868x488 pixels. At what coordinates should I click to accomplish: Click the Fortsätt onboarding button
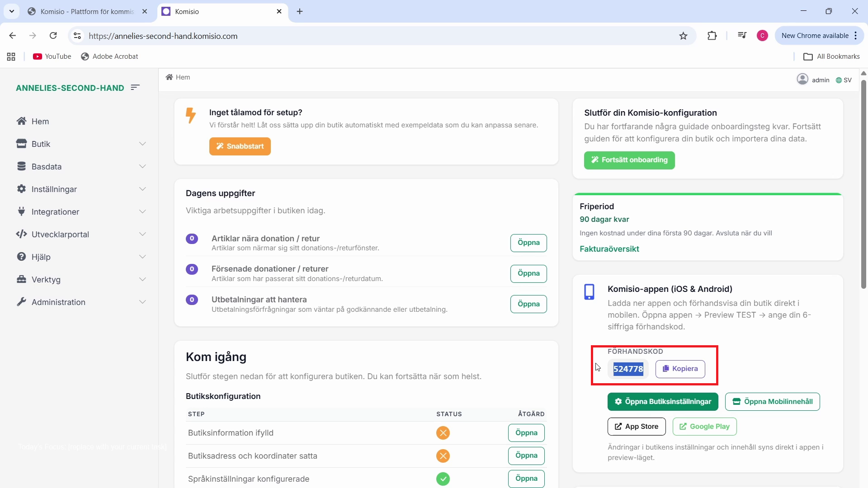click(x=629, y=160)
